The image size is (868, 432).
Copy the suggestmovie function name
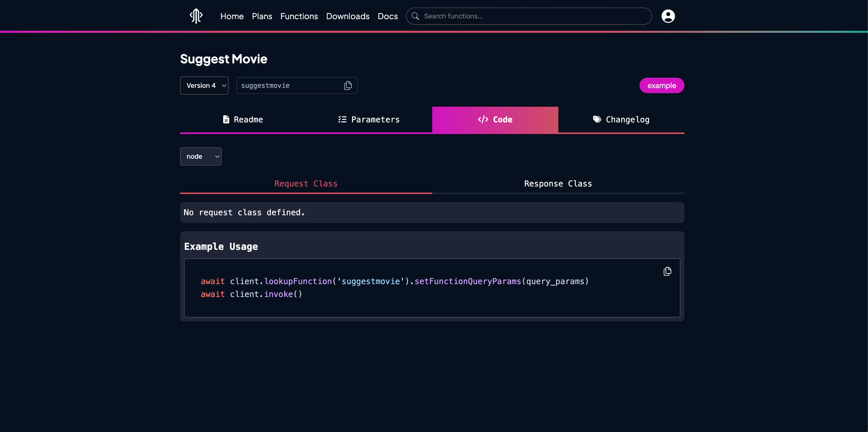pos(348,86)
